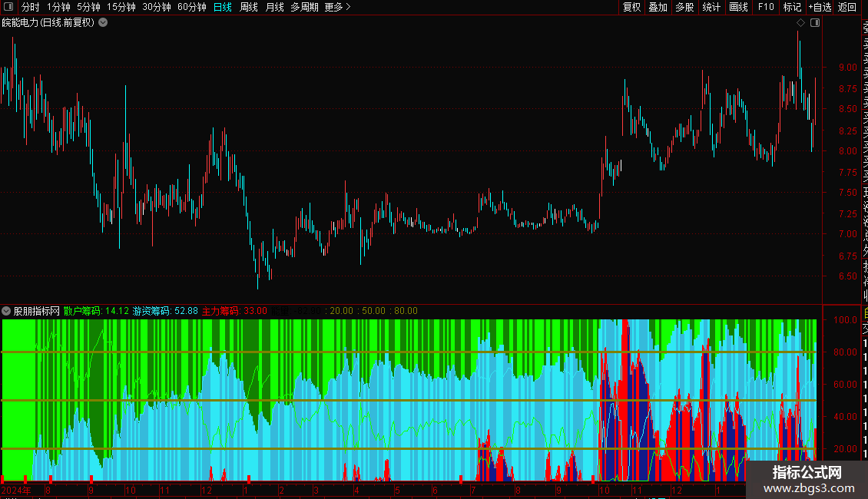The image size is (868, 499).
Task: Open F10 company info
Action: click(766, 7)
